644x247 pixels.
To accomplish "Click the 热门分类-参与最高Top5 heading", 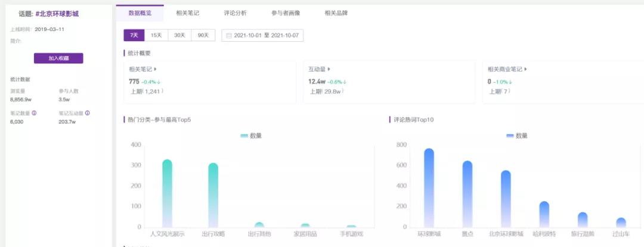I will point(159,120).
